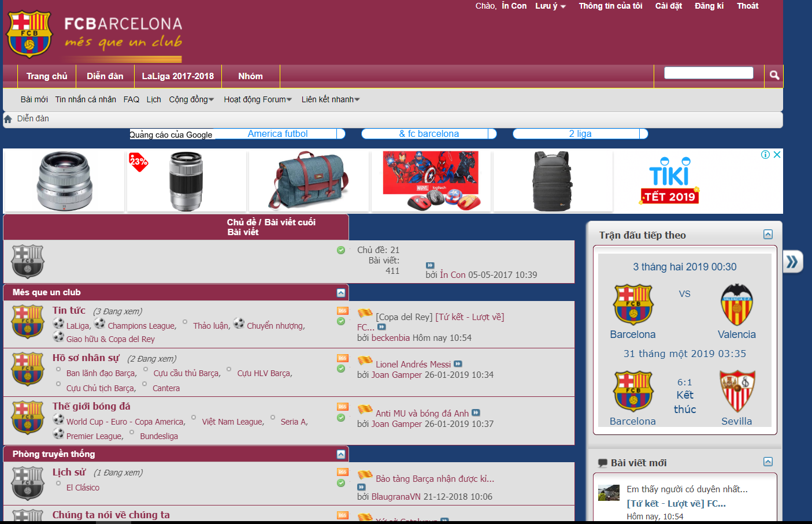The height and width of the screenshot is (524, 812).
Task: Open the Tiki Tết 2019 advertisement
Action: [670, 181]
